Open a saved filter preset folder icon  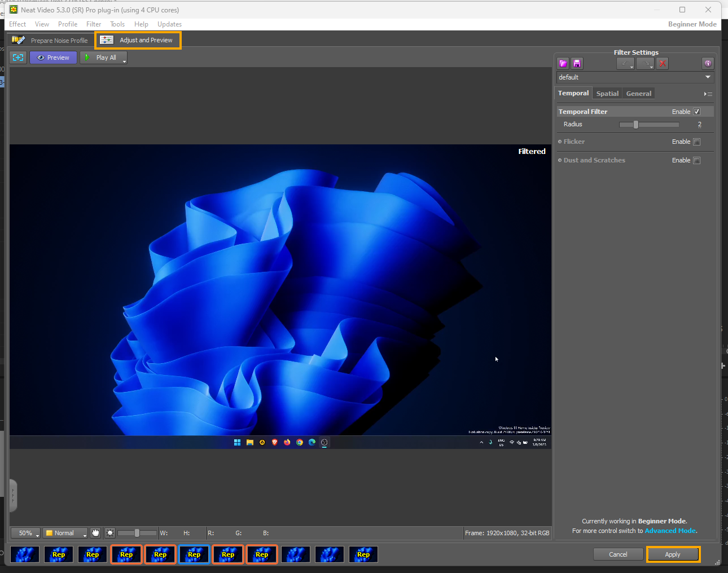pos(563,63)
